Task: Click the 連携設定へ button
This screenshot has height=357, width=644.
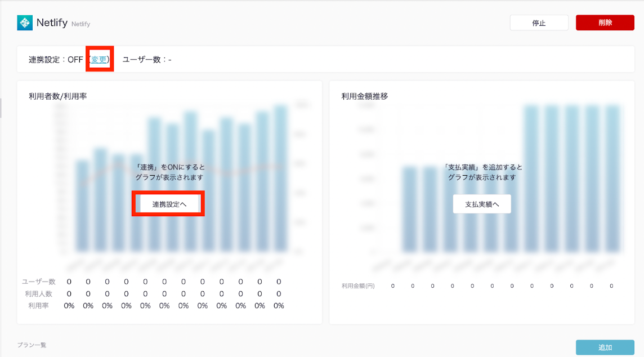Action: (x=168, y=204)
